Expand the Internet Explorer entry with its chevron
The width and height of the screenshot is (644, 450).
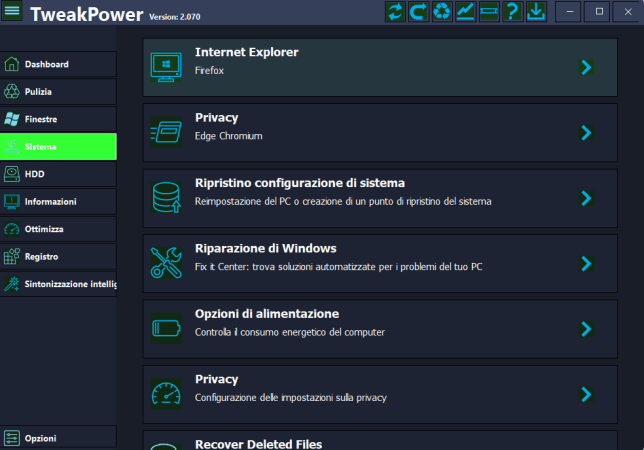pyautogui.click(x=586, y=67)
